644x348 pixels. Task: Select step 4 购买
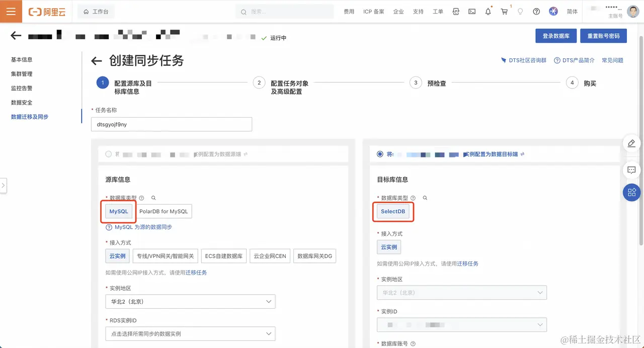pyautogui.click(x=581, y=83)
